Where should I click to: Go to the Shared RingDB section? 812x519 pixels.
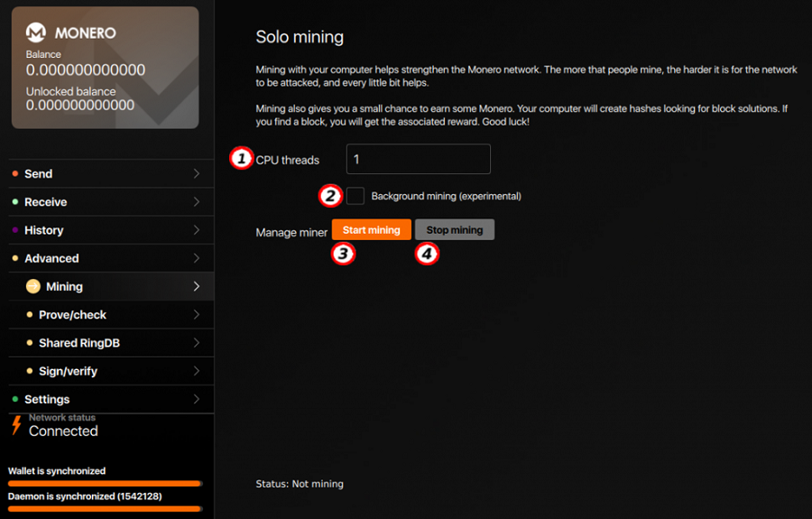(x=79, y=343)
